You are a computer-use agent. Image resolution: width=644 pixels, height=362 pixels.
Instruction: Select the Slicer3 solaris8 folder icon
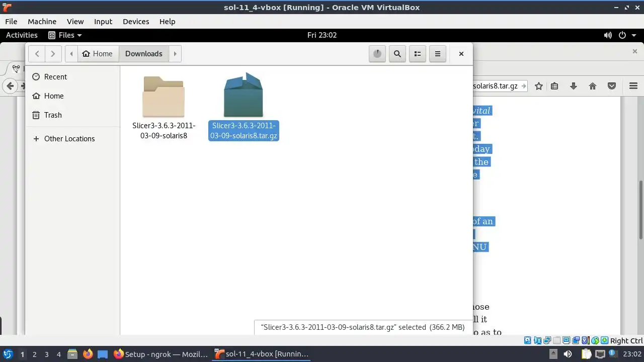(x=164, y=97)
